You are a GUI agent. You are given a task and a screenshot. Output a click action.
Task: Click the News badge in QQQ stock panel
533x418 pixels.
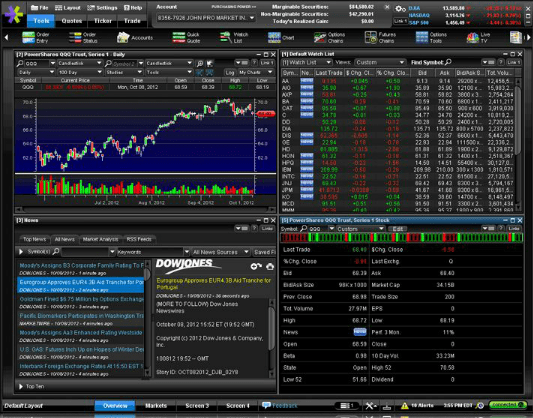coord(360,332)
